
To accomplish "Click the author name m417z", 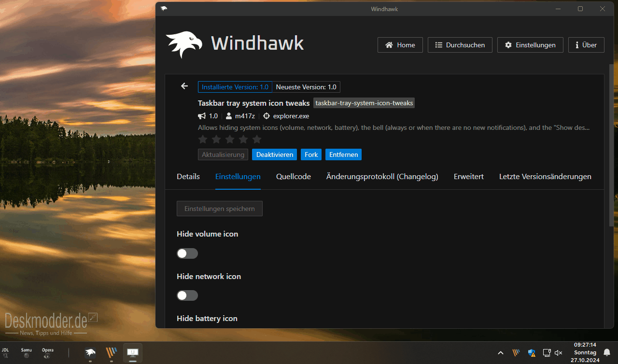I will (245, 116).
